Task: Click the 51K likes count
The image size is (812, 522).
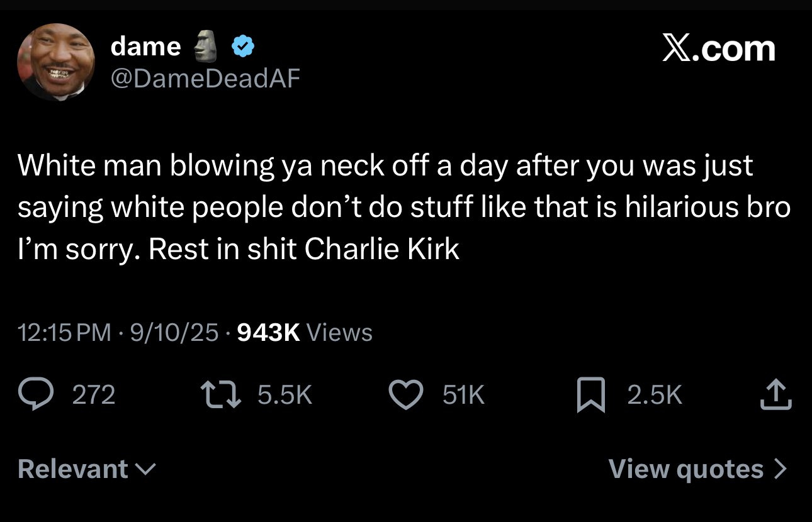Action: pos(464,395)
